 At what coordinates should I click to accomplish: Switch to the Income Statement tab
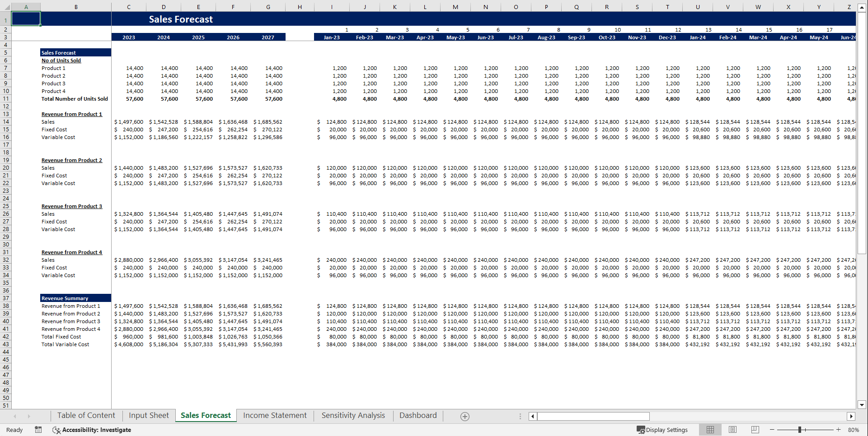pos(275,415)
